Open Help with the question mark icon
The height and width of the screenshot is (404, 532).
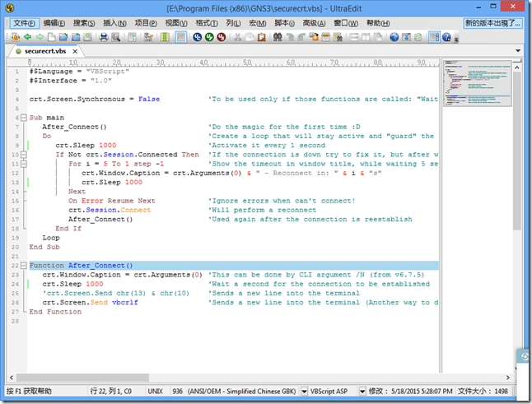pyautogui.click(x=446, y=37)
